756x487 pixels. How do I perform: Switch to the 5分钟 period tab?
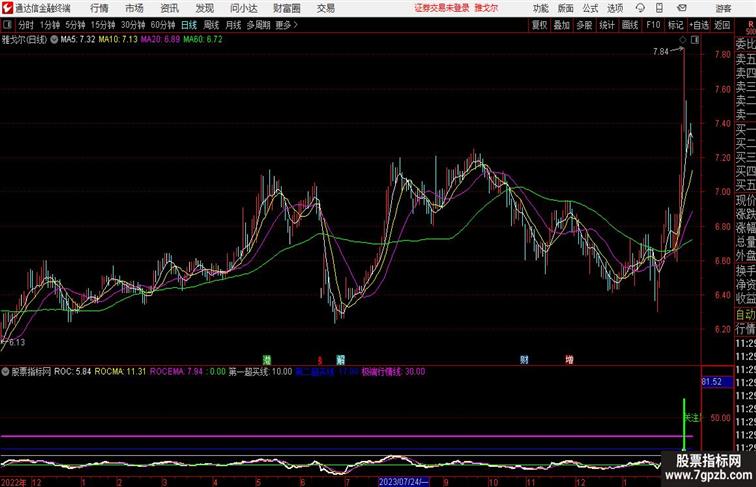(x=75, y=25)
